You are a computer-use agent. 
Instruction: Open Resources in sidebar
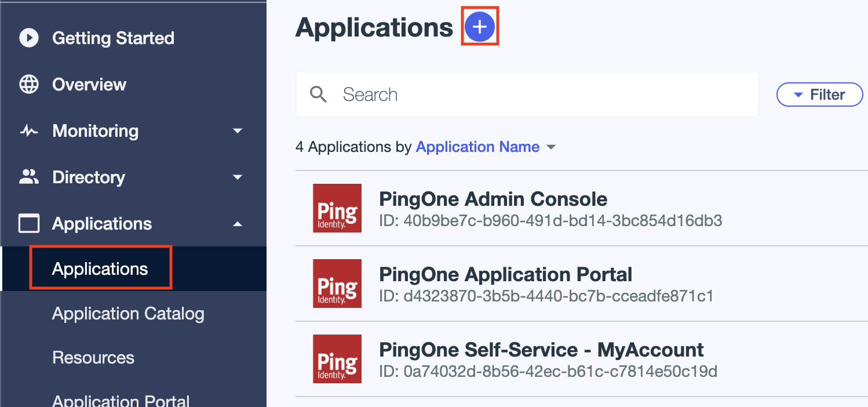click(93, 358)
